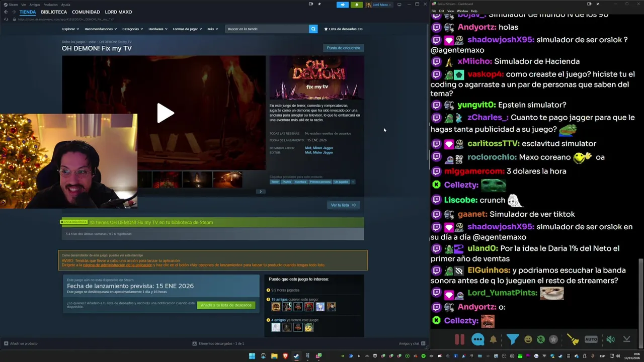This screenshot has height=362, width=644.
Task: Click the Punto de encuentro button
Action: (343, 48)
